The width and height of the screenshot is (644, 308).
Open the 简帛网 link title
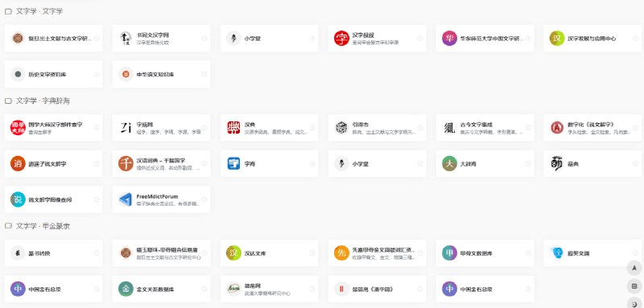point(253,285)
